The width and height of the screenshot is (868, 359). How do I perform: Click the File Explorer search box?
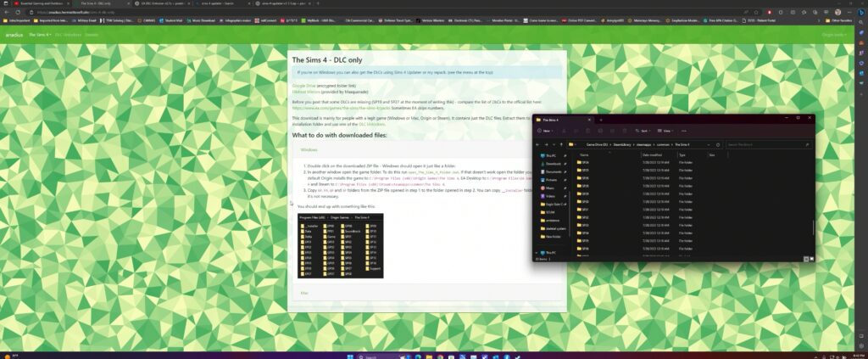[x=768, y=144]
